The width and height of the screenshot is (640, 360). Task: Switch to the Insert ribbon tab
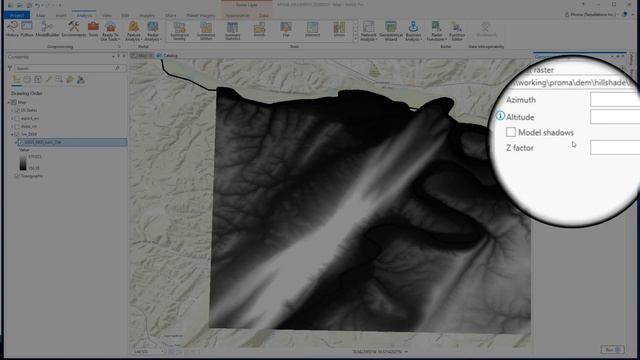[x=61, y=16]
